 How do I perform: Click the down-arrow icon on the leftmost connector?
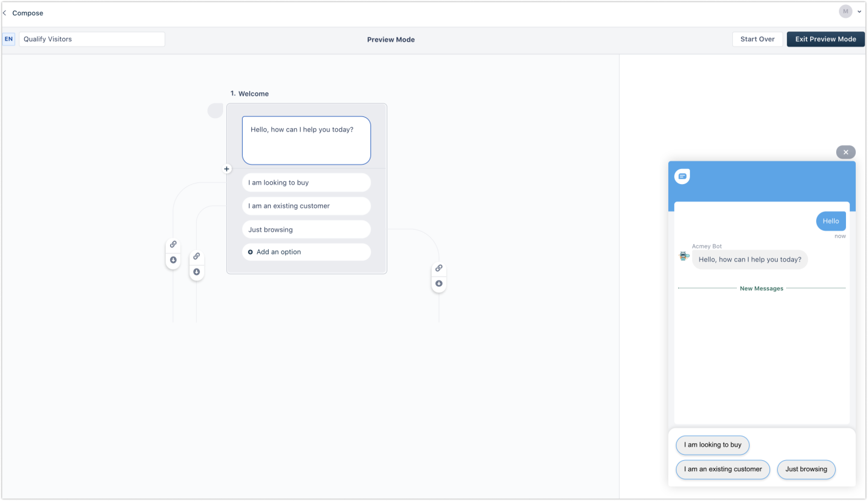tap(173, 260)
